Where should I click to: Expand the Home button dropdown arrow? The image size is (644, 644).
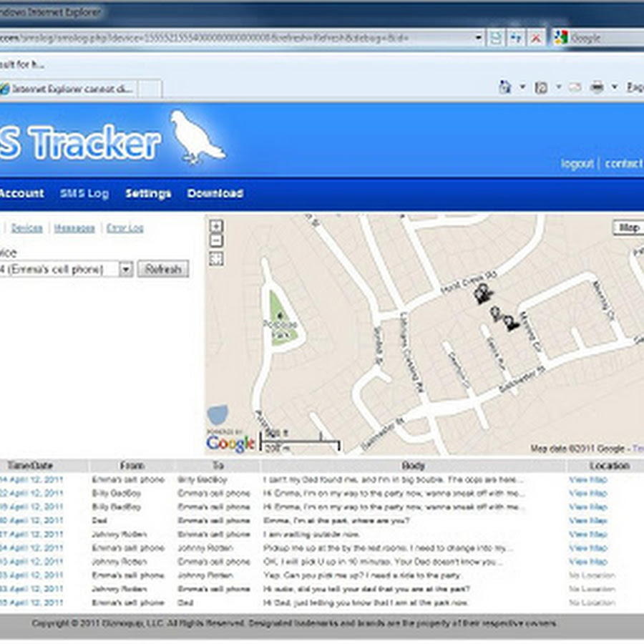[522, 87]
